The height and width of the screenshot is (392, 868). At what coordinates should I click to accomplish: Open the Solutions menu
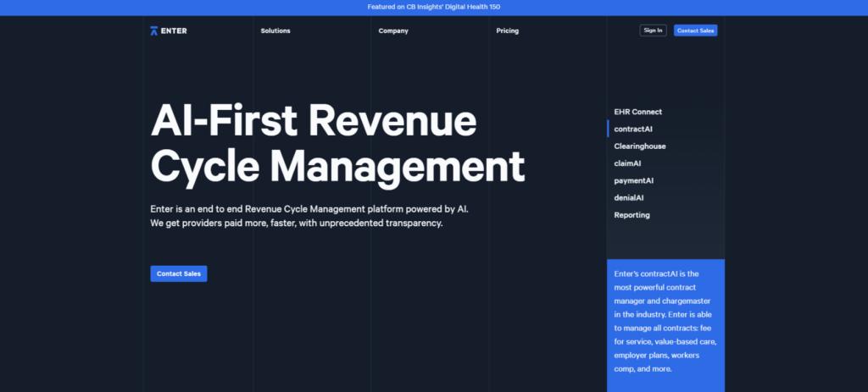pos(275,31)
